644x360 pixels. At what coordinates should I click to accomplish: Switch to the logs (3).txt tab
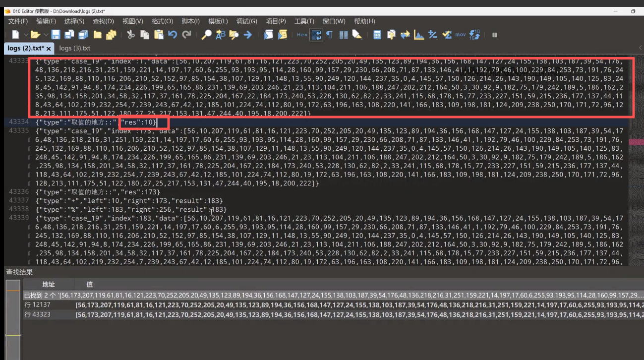75,48
